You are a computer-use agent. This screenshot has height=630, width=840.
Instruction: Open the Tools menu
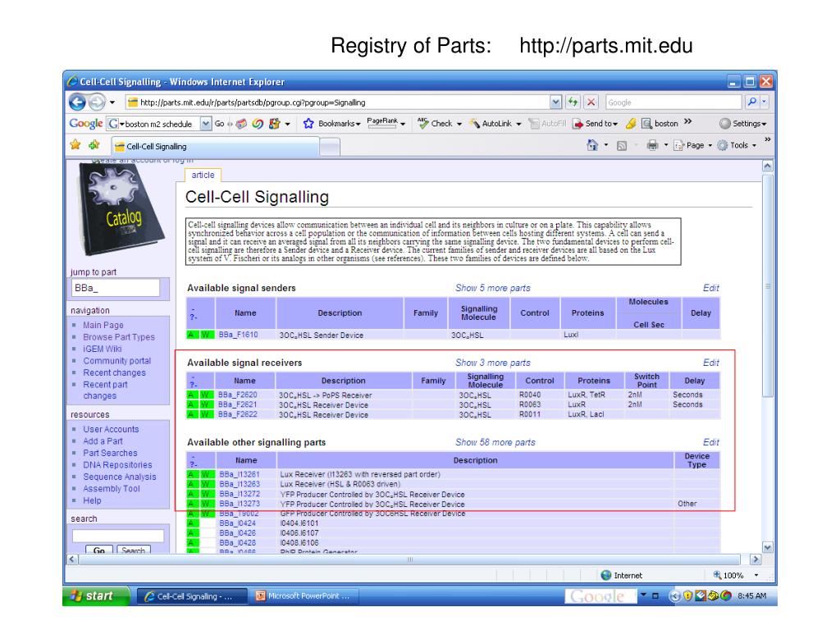click(x=737, y=145)
